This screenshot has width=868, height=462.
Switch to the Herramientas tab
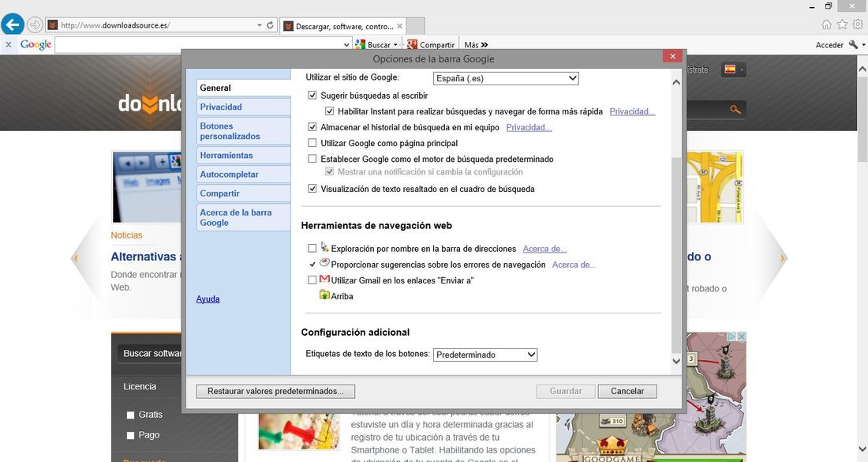click(x=244, y=155)
